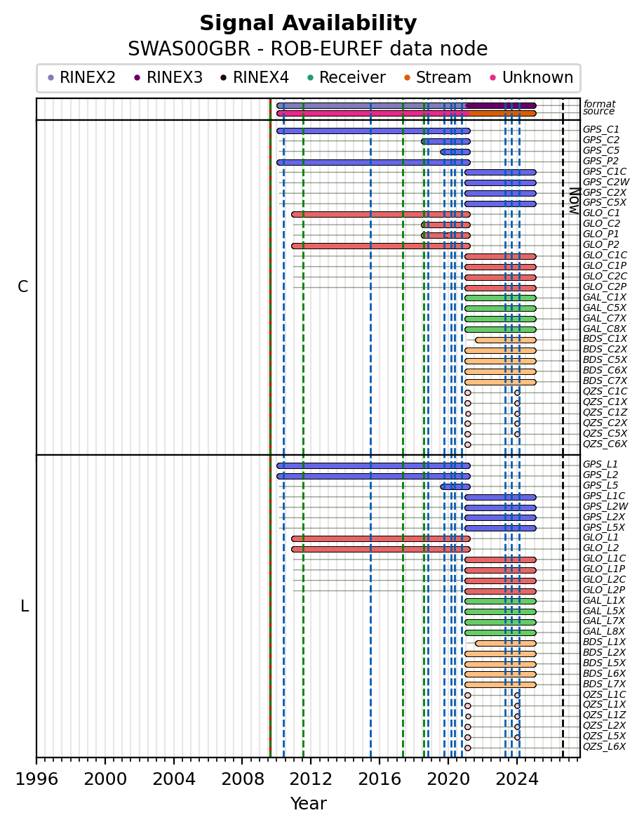This screenshot has width=644, height=827.
Task: Click the GPS_C1 row label
Action: pos(601,129)
